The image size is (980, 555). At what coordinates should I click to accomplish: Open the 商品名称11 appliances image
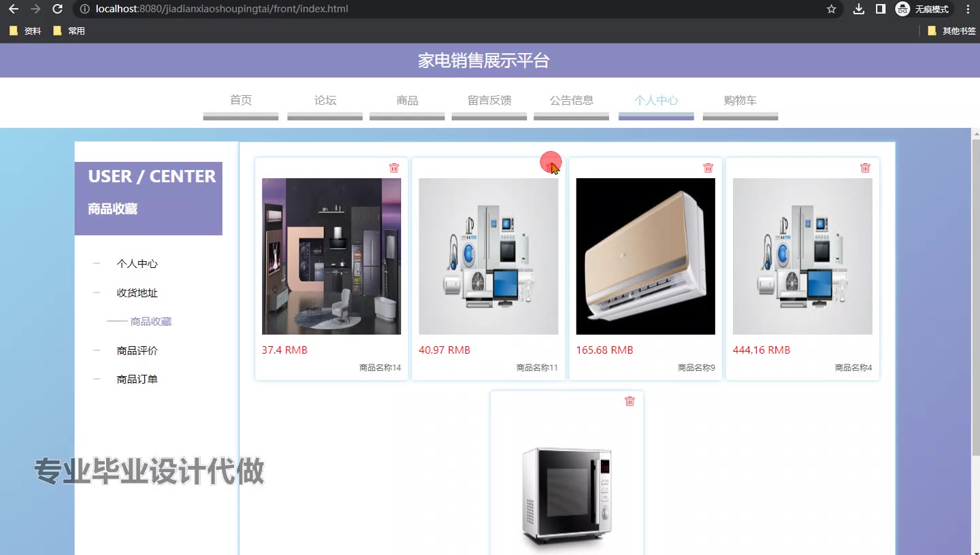(x=489, y=256)
